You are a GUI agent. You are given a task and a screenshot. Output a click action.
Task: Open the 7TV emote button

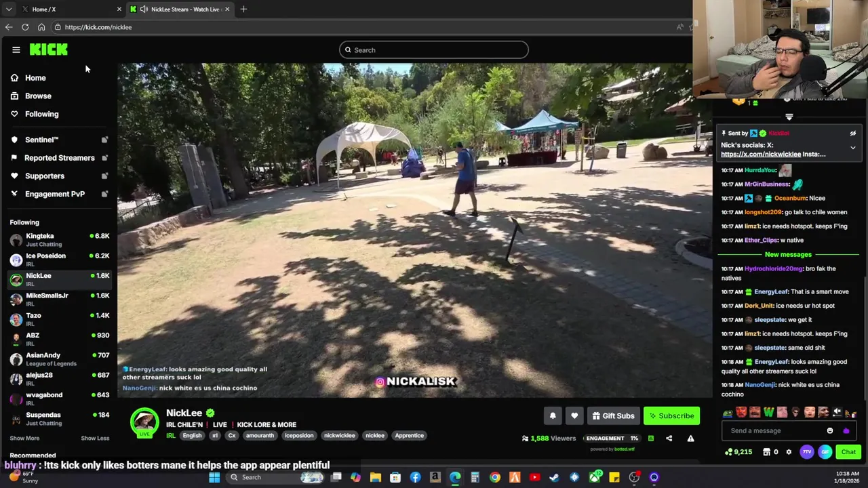tap(807, 452)
